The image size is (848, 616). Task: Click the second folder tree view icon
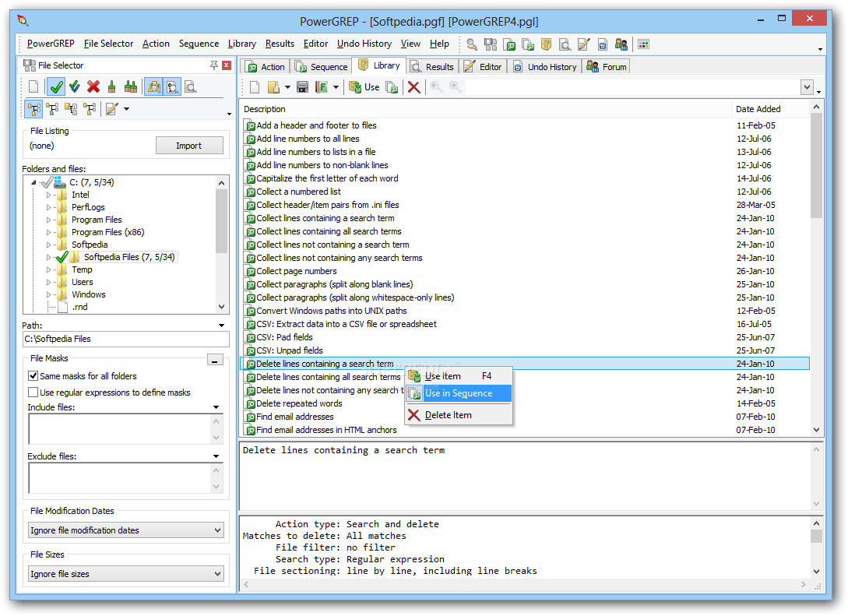pos(52,109)
